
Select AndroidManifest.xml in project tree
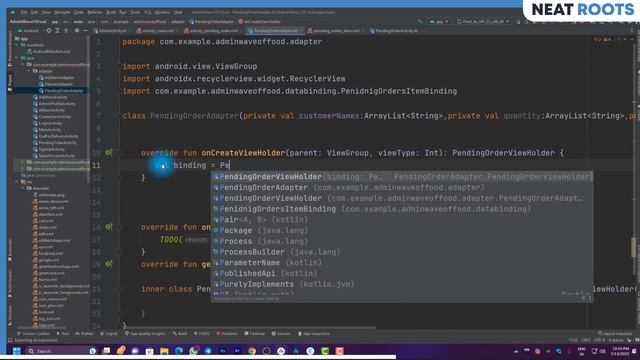(x=48, y=52)
